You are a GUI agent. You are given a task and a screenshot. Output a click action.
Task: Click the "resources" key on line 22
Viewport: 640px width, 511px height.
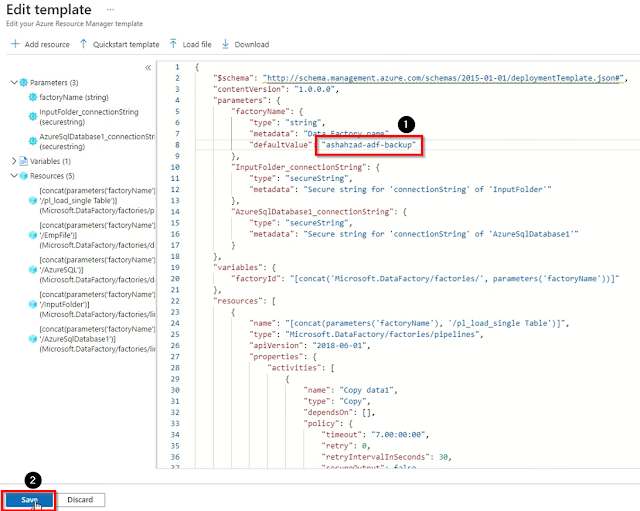pyautogui.click(x=238, y=301)
